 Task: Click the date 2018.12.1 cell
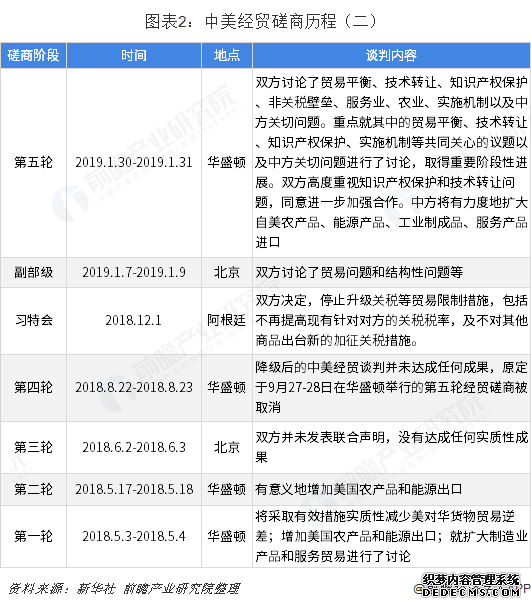point(134,321)
